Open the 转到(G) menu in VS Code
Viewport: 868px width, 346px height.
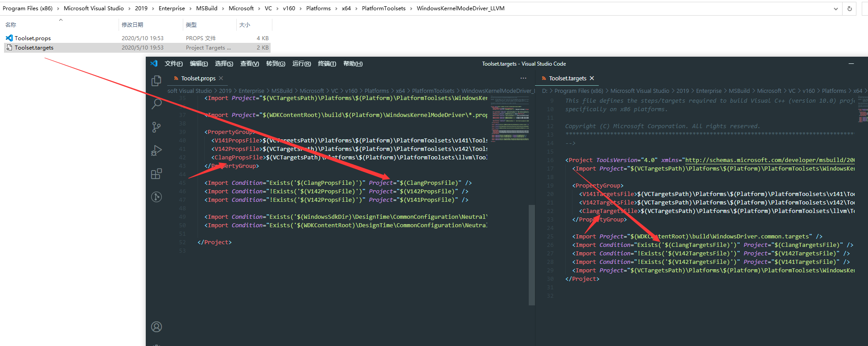(276, 64)
